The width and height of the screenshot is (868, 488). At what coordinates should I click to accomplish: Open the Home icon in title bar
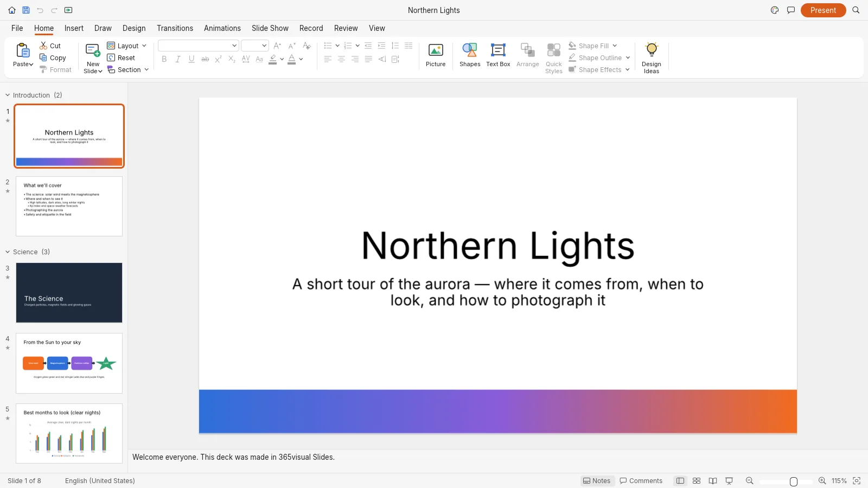[x=12, y=10]
